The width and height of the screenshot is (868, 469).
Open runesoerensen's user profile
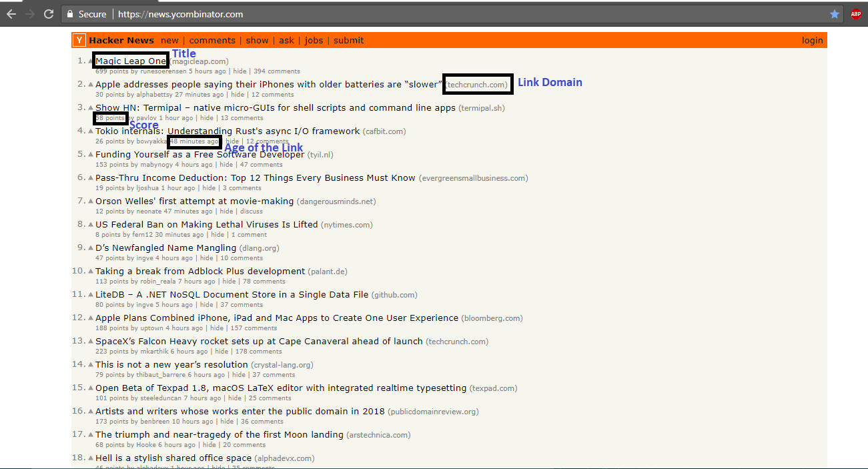(163, 71)
